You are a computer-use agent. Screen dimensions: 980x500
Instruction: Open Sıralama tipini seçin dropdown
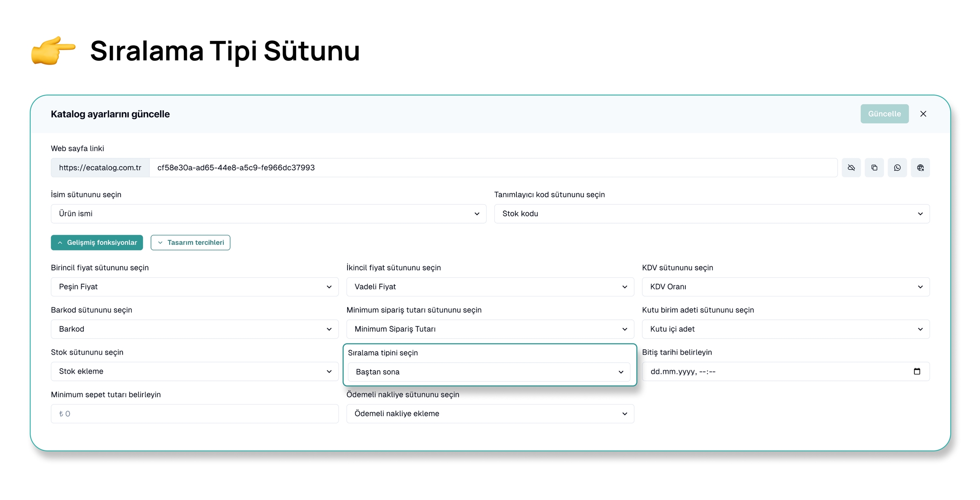[489, 372]
